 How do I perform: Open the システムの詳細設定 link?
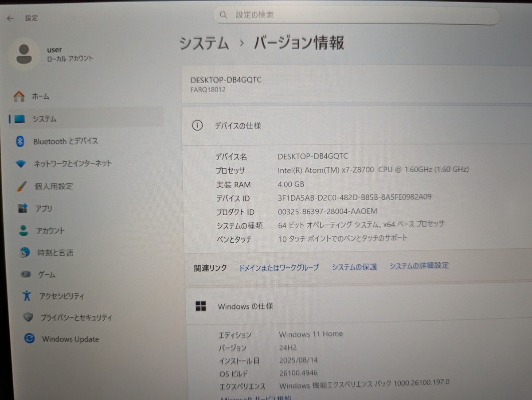click(x=419, y=265)
